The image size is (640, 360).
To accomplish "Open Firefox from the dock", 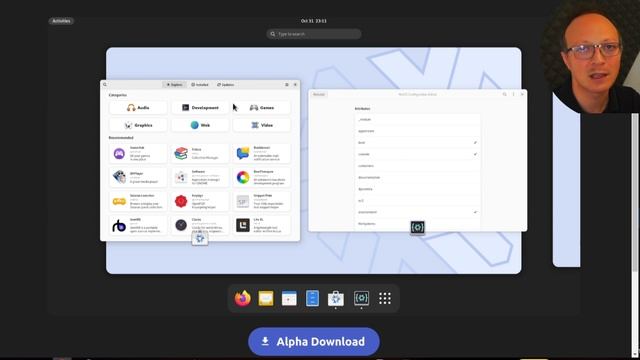I will pyautogui.click(x=242, y=298).
